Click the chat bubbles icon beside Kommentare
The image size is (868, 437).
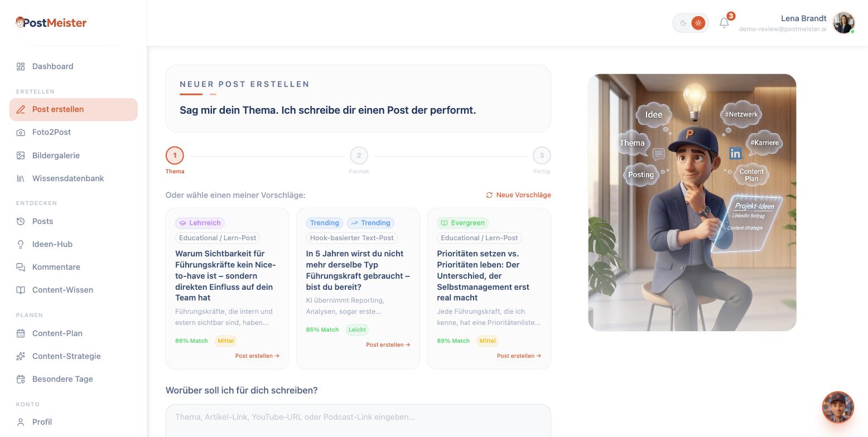tap(21, 267)
